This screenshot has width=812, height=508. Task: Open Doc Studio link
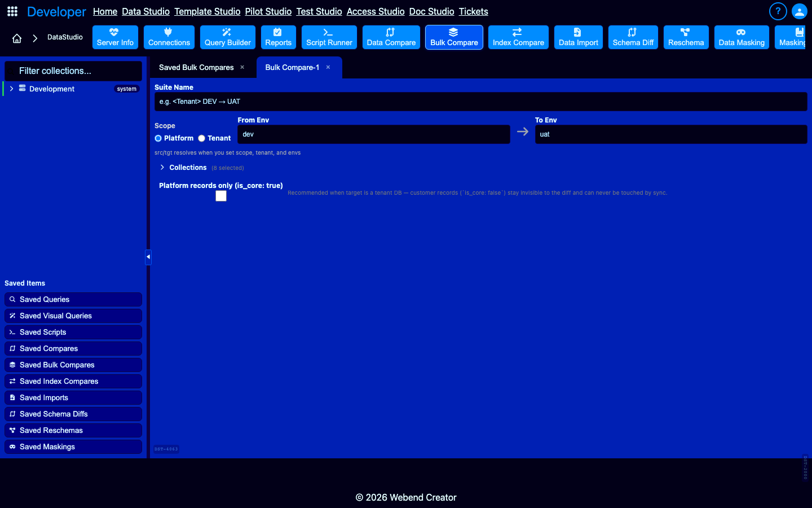coord(431,11)
